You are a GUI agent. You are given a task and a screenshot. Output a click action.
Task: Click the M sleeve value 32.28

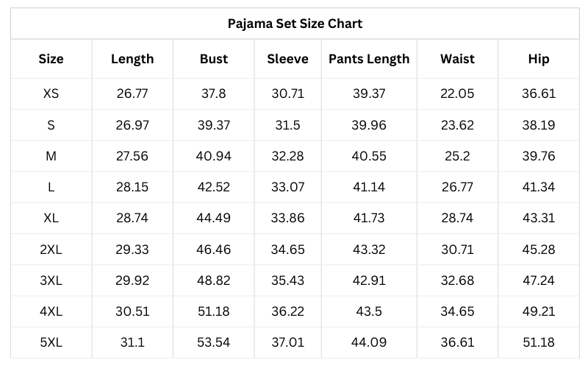[x=287, y=156]
